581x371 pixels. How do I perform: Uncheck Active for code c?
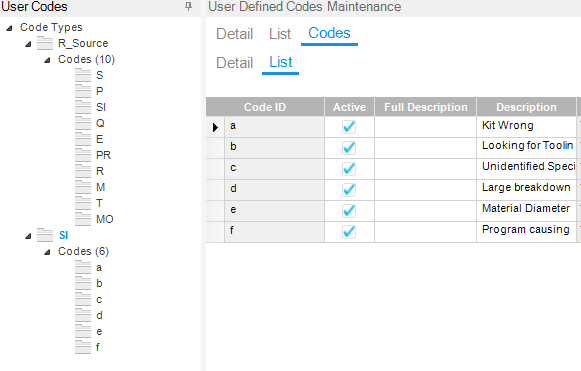coord(349,169)
